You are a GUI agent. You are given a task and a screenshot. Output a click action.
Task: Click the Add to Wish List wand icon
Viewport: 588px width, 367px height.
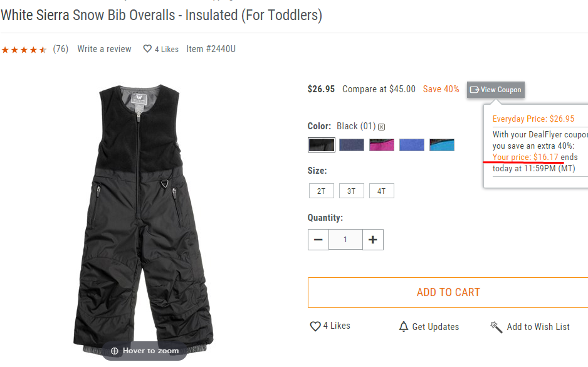point(496,327)
